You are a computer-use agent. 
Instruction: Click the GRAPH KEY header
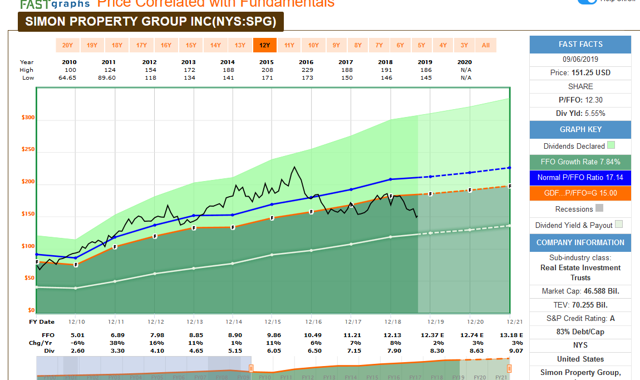click(x=580, y=130)
